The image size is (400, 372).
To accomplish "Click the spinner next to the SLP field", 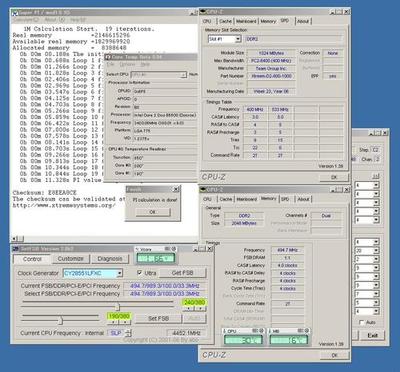I will pyautogui.click(x=129, y=333).
